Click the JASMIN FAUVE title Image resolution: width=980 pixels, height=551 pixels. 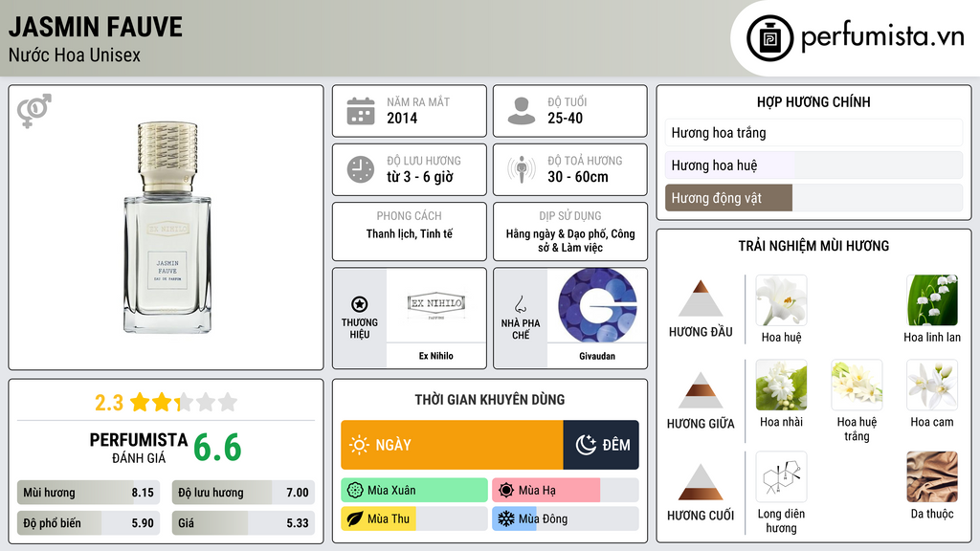[x=95, y=27]
